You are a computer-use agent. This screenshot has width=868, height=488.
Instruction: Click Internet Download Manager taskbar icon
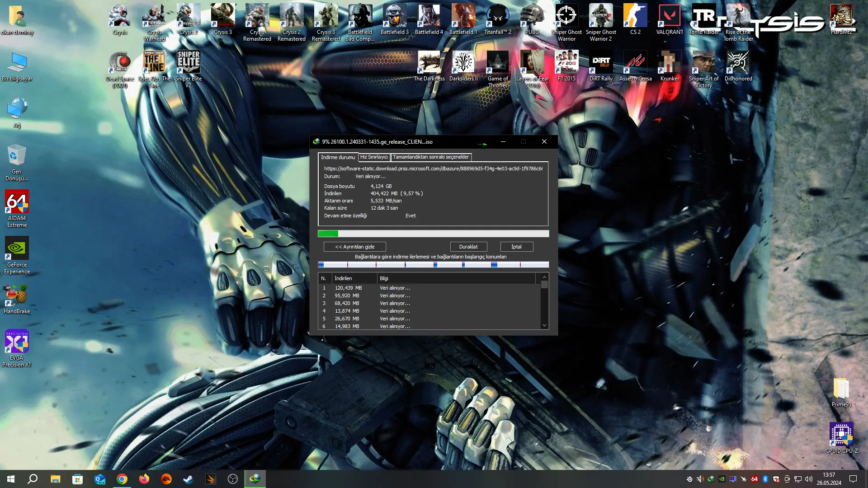(x=255, y=479)
